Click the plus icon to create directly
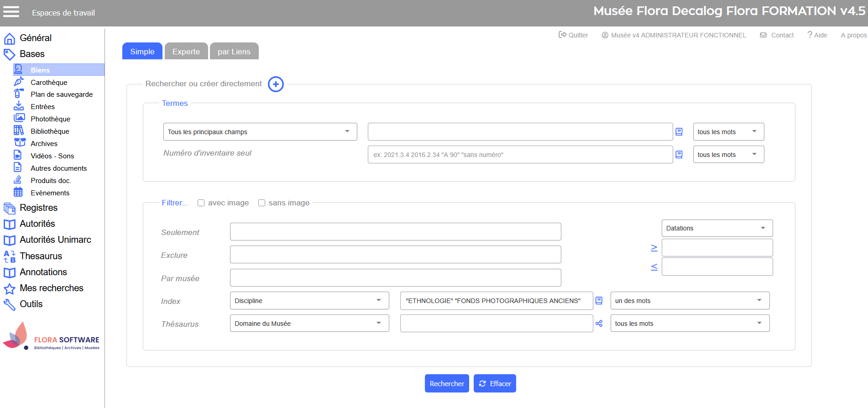Image resolution: width=868 pixels, height=408 pixels. (276, 84)
